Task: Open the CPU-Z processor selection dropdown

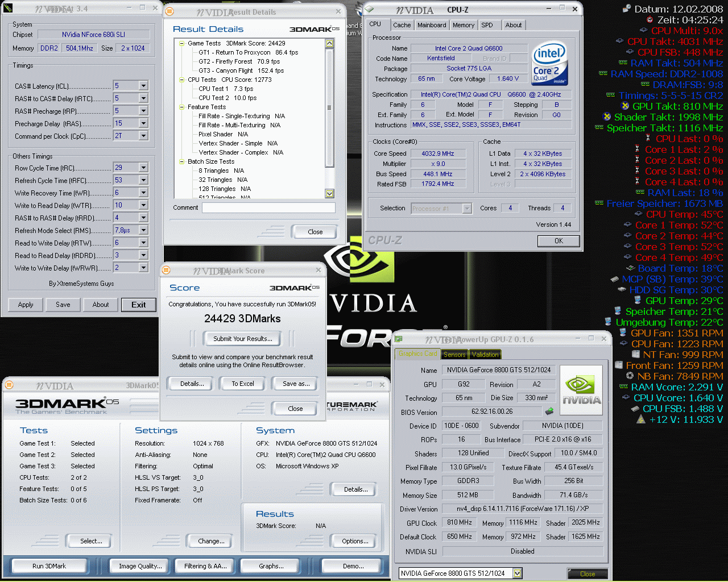Action: 467,209
